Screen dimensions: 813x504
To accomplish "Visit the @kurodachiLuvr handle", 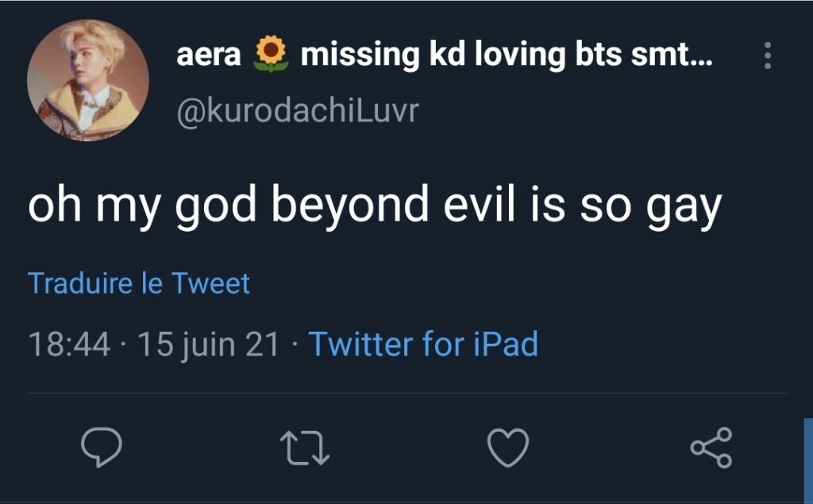I will click(x=298, y=110).
